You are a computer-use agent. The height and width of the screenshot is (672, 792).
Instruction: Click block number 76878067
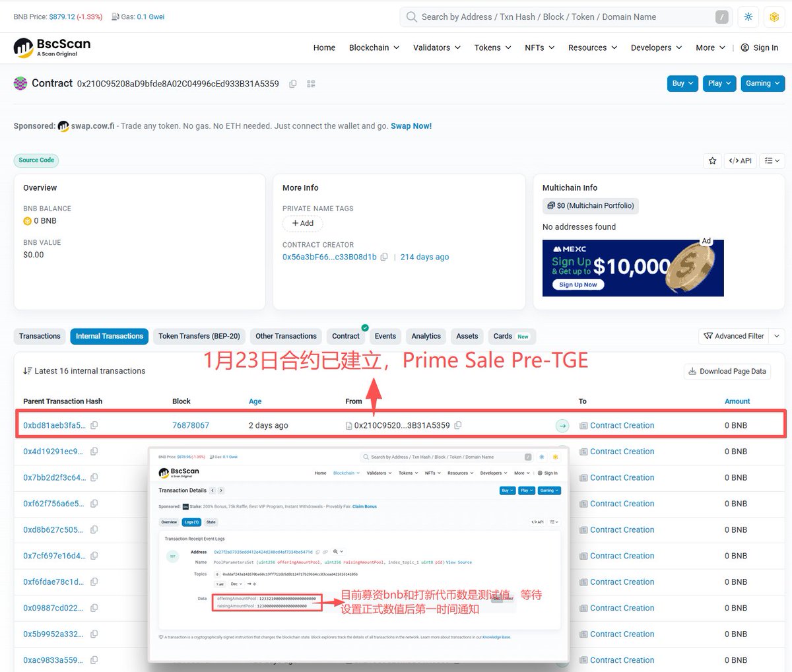(x=191, y=425)
